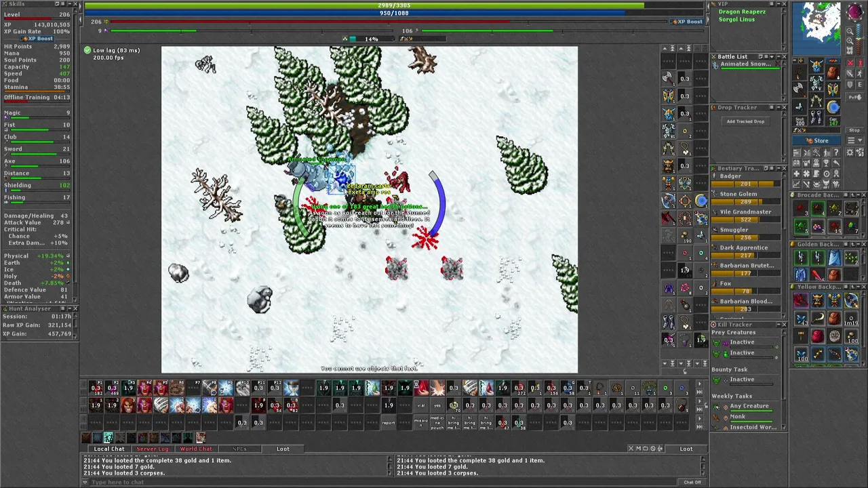Click the equipped backpack slot
Image resolution: width=868 pixels, height=488 pixels.
pyautogui.click(x=833, y=73)
